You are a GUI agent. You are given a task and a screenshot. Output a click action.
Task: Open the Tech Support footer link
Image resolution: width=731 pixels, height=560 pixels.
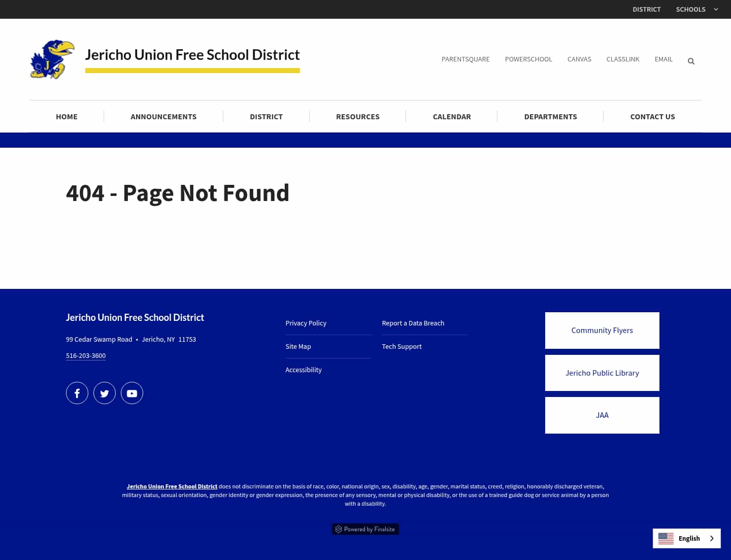(x=402, y=346)
